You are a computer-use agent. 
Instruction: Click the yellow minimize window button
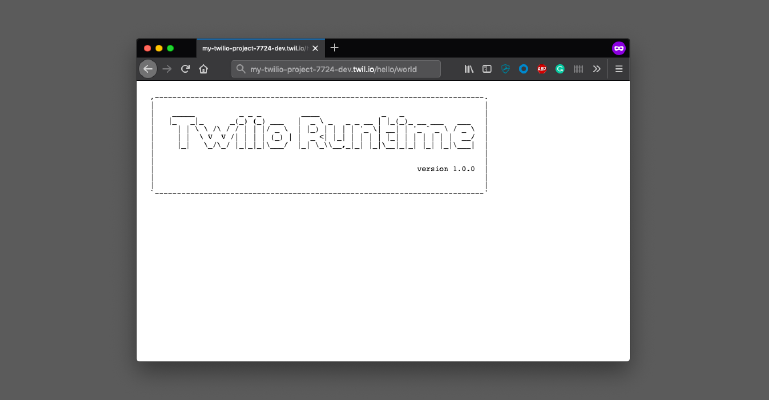(159, 48)
